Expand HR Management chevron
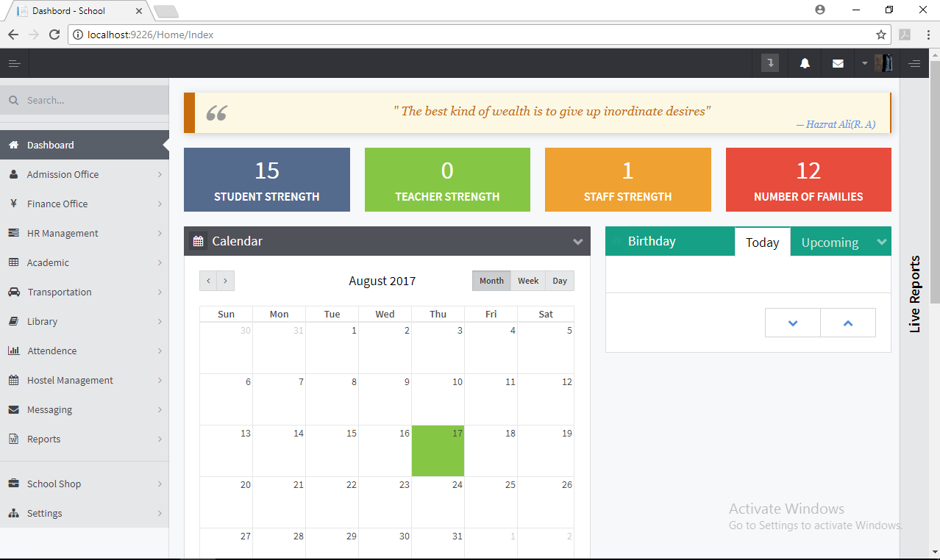The height and width of the screenshot is (560, 940). coord(160,233)
